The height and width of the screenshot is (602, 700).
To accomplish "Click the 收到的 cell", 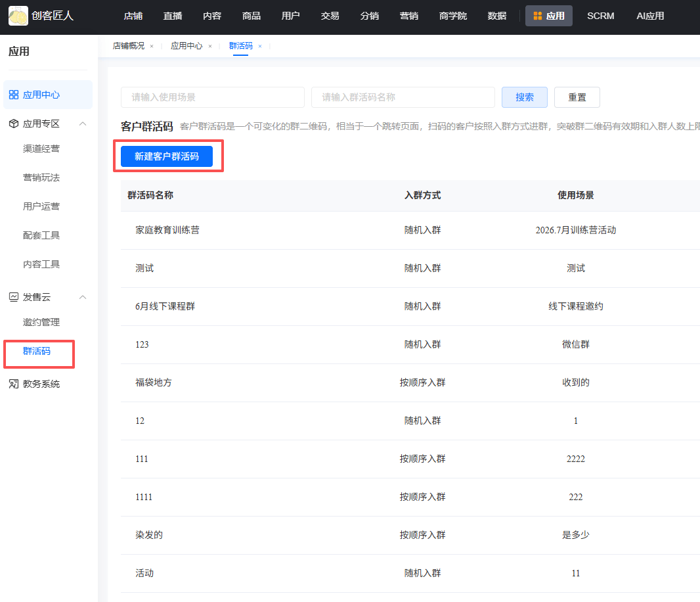I will pyautogui.click(x=575, y=382).
